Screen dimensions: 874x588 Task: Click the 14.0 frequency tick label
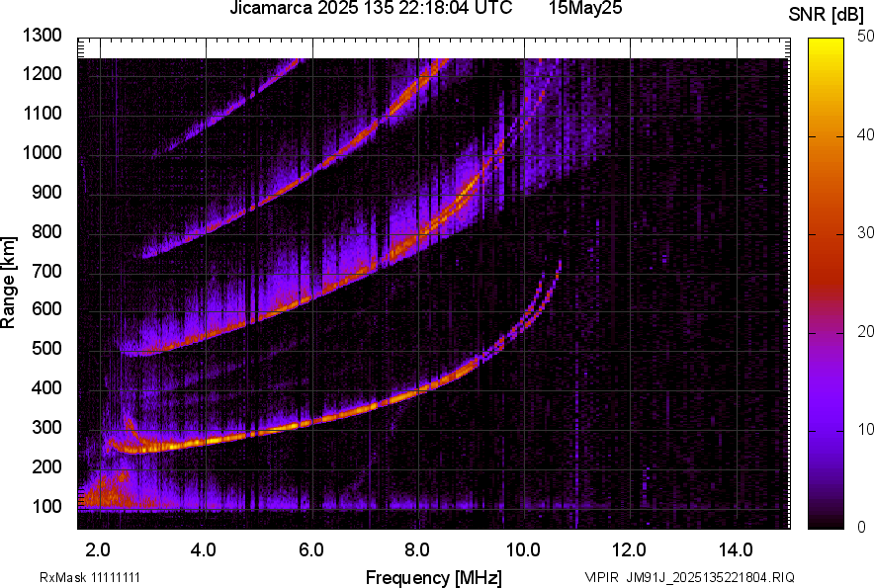[x=736, y=549]
